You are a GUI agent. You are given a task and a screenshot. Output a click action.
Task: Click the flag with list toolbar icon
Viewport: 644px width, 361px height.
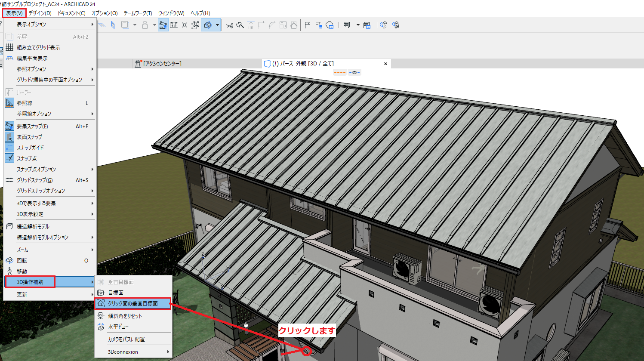(x=318, y=25)
